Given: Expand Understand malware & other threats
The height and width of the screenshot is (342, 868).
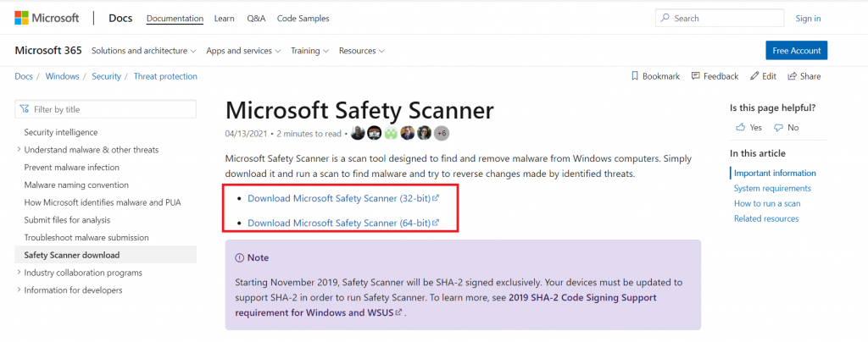Looking at the screenshot, I should [19, 149].
